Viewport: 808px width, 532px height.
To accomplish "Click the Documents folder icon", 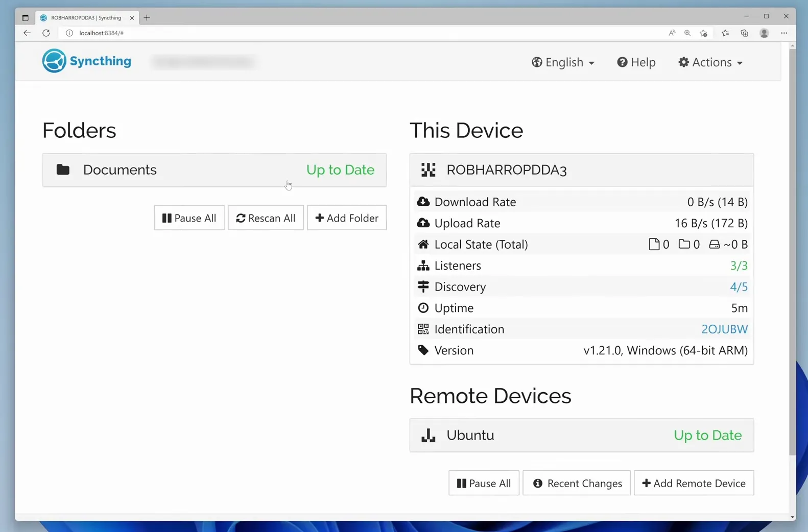I will click(63, 170).
